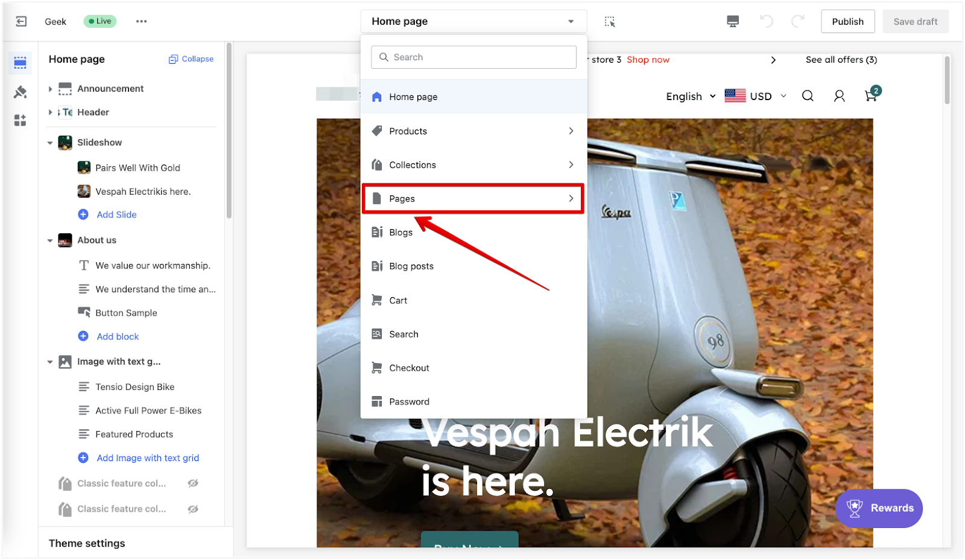Click the undo arrow icon

[766, 22]
